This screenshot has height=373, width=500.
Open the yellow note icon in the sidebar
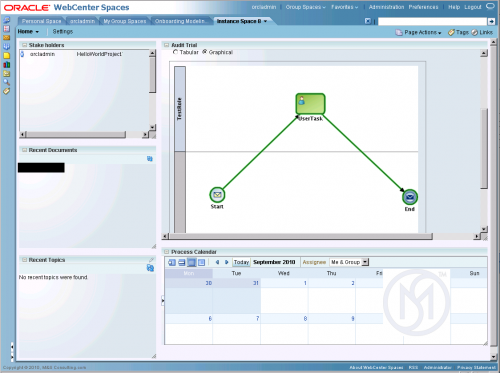click(x=6, y=55)
